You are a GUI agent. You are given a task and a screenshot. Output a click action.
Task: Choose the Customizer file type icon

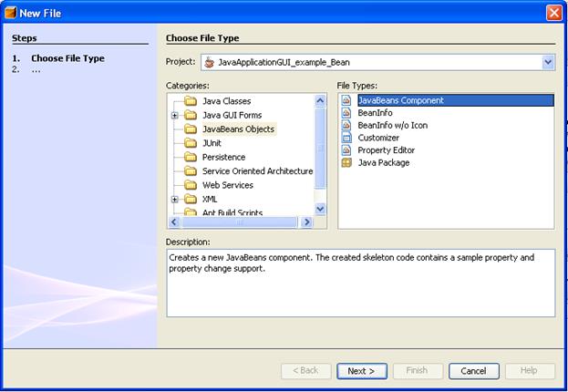coord(346,138)
